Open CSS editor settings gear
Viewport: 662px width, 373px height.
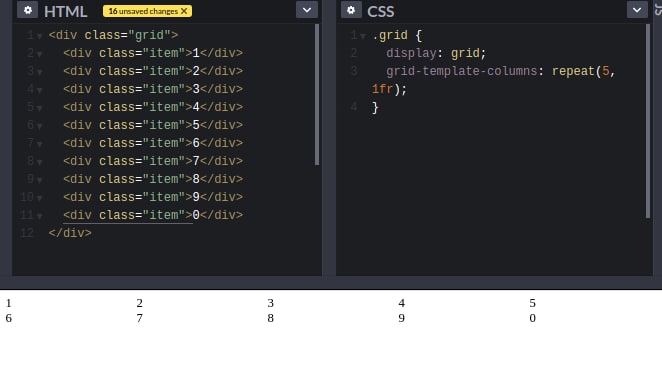351,10
